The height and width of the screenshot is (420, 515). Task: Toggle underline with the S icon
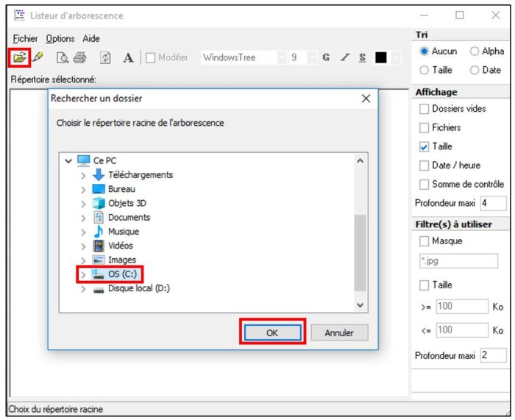[362, 57]
